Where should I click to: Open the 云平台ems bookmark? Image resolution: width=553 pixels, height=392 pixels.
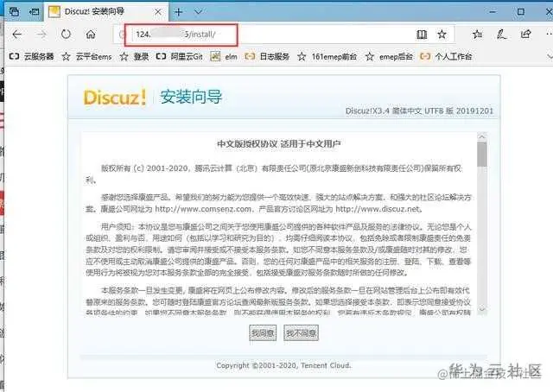coord(86,56)
